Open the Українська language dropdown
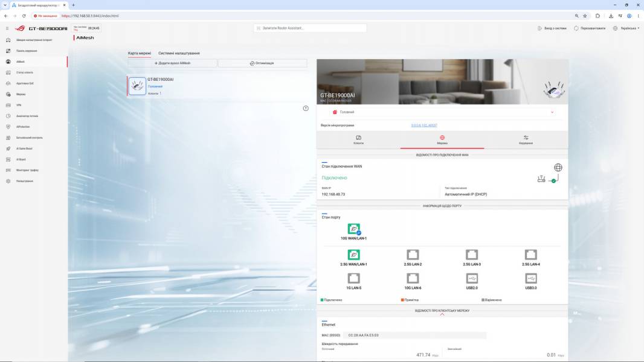This screenshot has height=362, width=644. pos(626,28)
